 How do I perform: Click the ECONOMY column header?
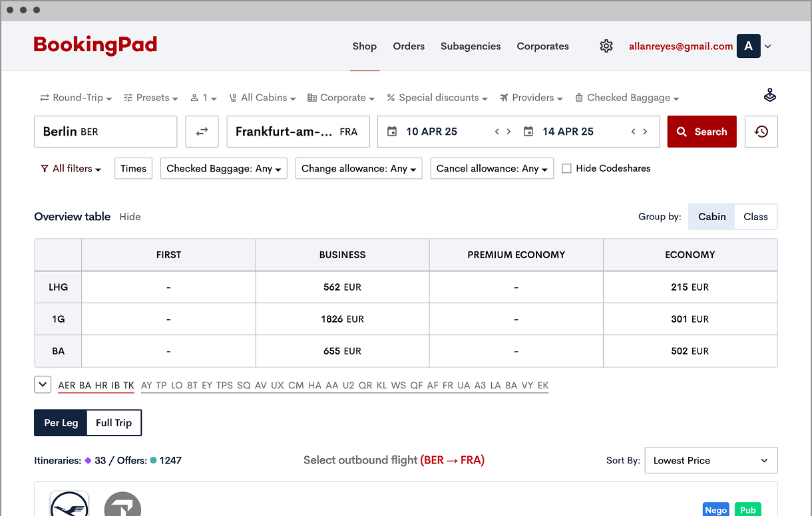click(690, 255)
